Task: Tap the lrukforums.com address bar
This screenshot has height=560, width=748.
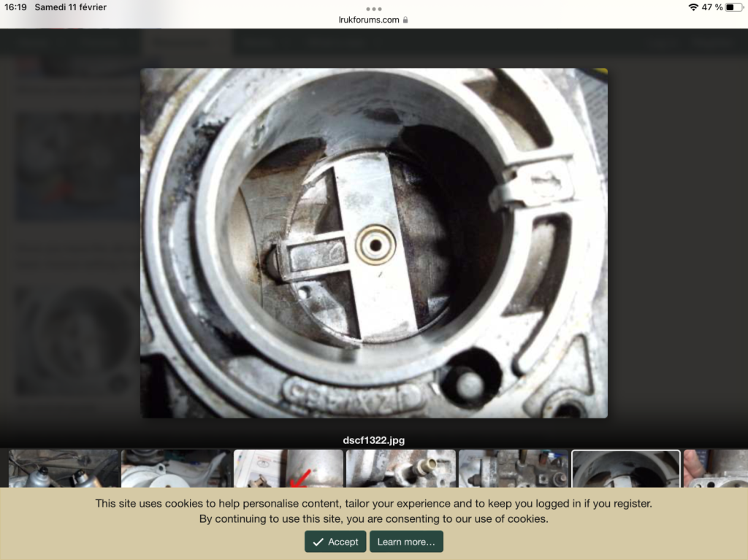Action: pyautogui.click(x=373, y=20)
